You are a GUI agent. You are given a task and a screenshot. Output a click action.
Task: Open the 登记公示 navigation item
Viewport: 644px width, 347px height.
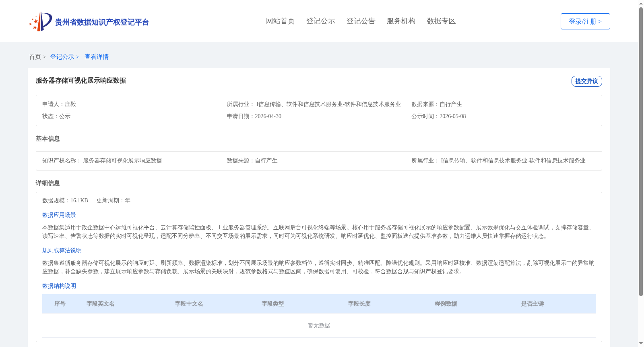tap(320, 21)
